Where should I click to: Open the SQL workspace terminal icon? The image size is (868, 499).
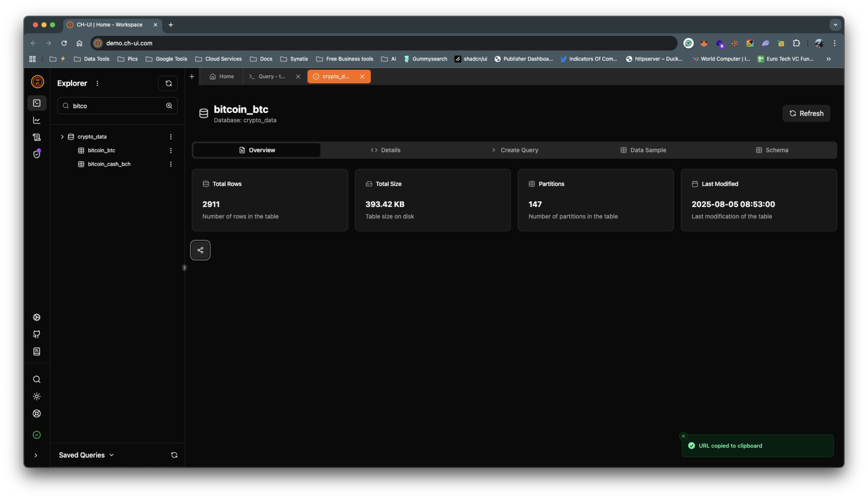tap(37, 103)
